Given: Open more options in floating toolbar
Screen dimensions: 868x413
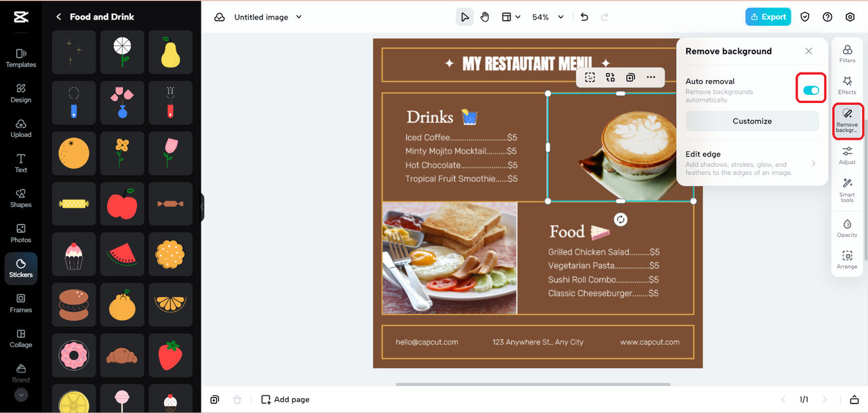Looking at the screenshot, I should 651,77.
